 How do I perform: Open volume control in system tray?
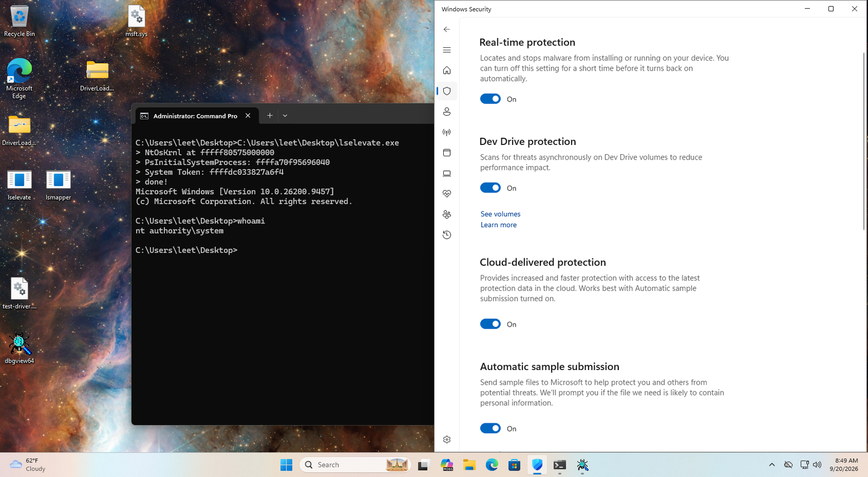point(818,465)
